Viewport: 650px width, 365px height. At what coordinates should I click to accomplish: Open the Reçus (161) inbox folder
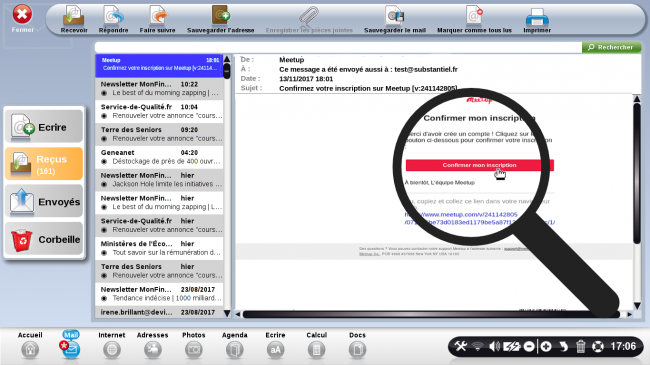click(x=44, y=164)
